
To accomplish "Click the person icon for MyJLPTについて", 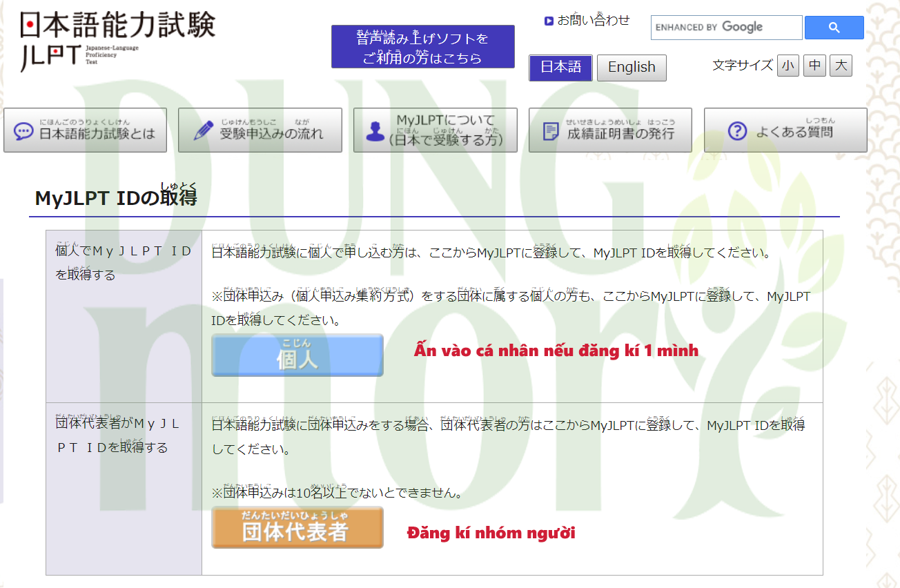I will click(375, 131).
